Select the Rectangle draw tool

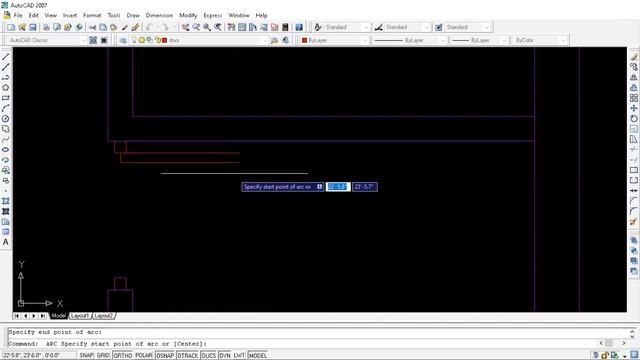click(x=6, y=98)
